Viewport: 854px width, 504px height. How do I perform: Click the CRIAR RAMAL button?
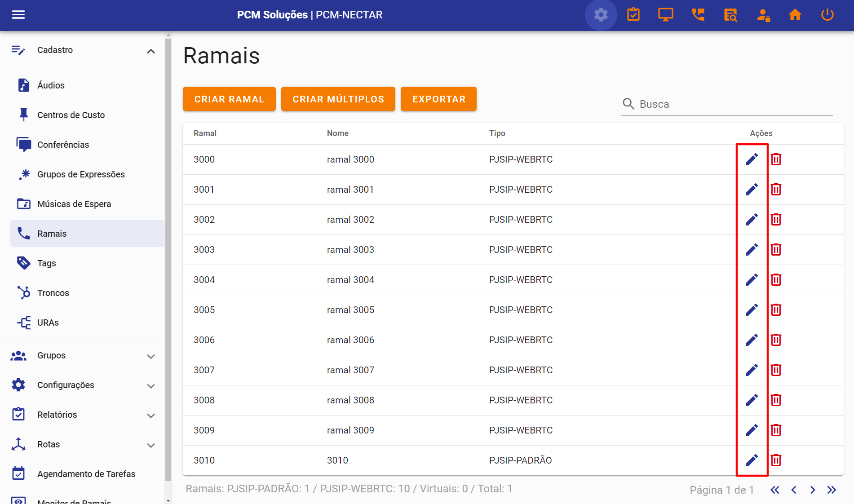click(x=229, y=99)
